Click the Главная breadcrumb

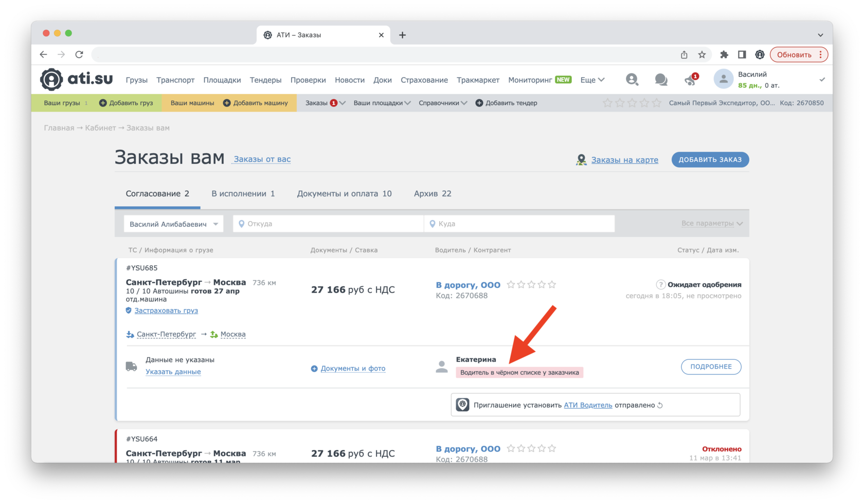(x=59, y=128)
